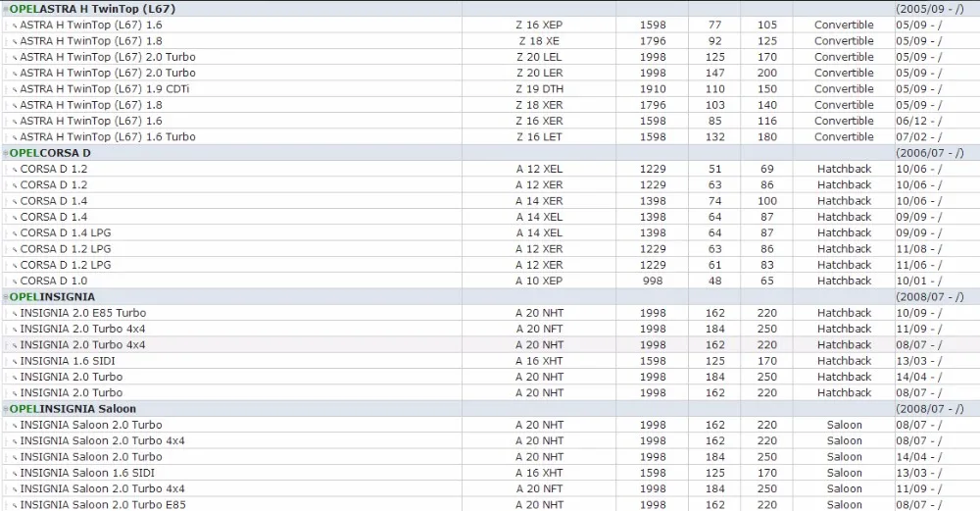Select INSIGNIA 2.0 E85 Turbo row
The height and width of the screenshot is (511, 980).
[490, 313]
